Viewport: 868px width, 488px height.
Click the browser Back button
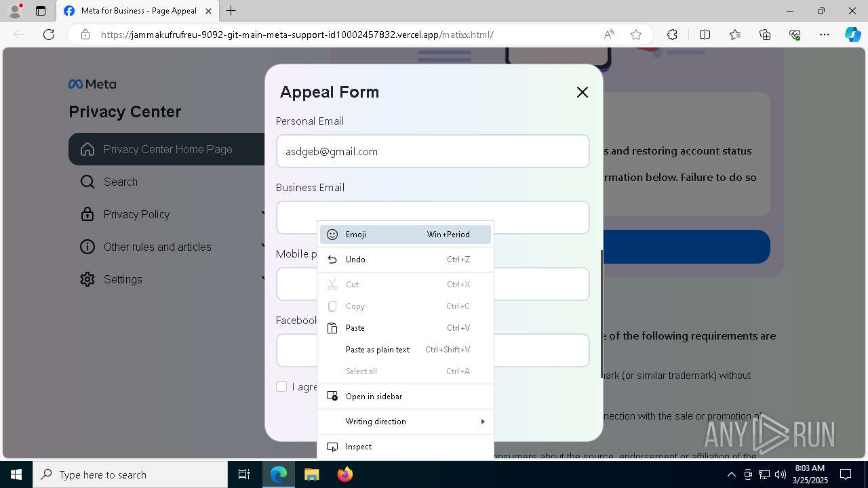(x=19, y=35)
